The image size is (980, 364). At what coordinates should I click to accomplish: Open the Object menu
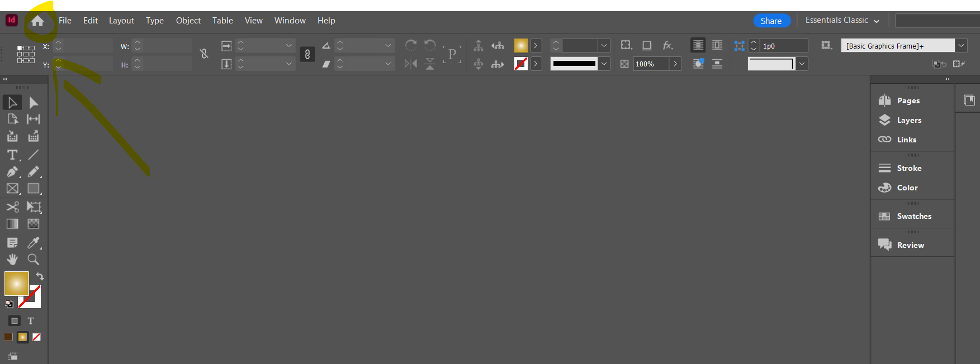point(188,21)
